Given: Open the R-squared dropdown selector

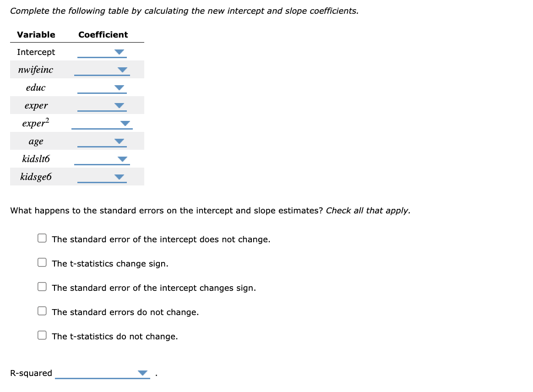Looking at the screenshot, I should pos(141,373).
